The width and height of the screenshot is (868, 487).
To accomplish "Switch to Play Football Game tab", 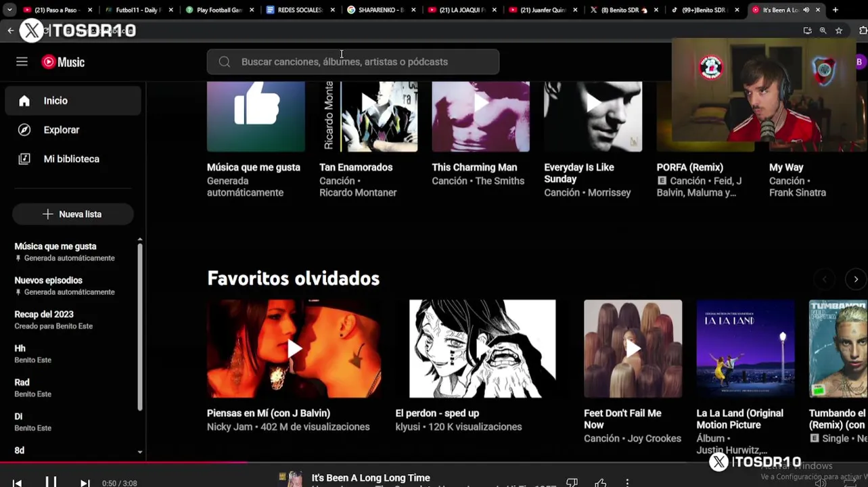I will [x=220, y=10].
